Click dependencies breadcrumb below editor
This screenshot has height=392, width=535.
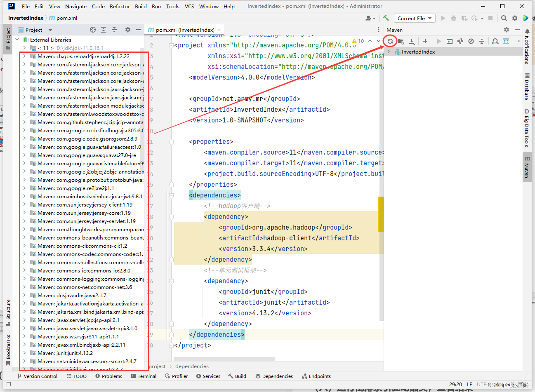192,366
